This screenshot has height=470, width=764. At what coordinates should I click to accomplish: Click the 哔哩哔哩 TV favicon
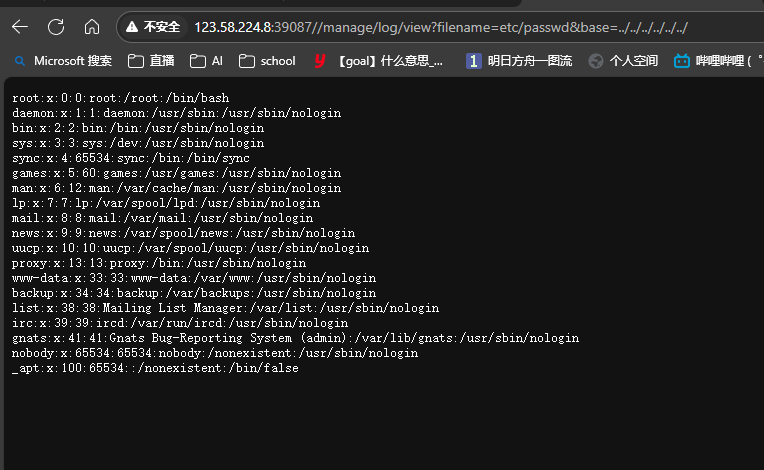[x=682, y=61]
